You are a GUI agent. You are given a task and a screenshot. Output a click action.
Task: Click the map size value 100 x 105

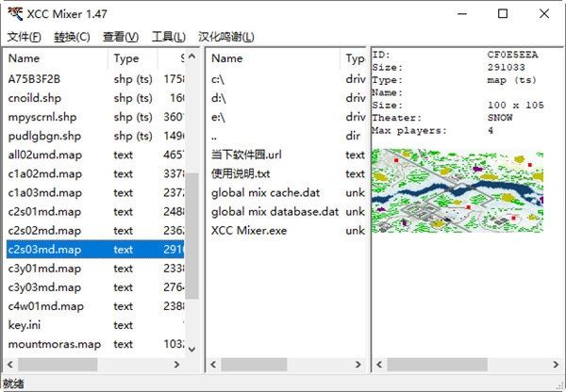(x=515, y=105)
